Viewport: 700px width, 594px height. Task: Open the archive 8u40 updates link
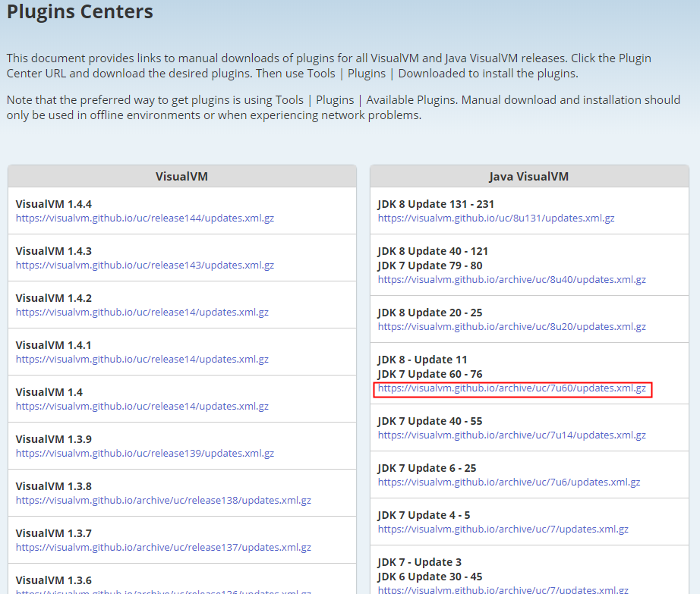click(x=512, y=280)
